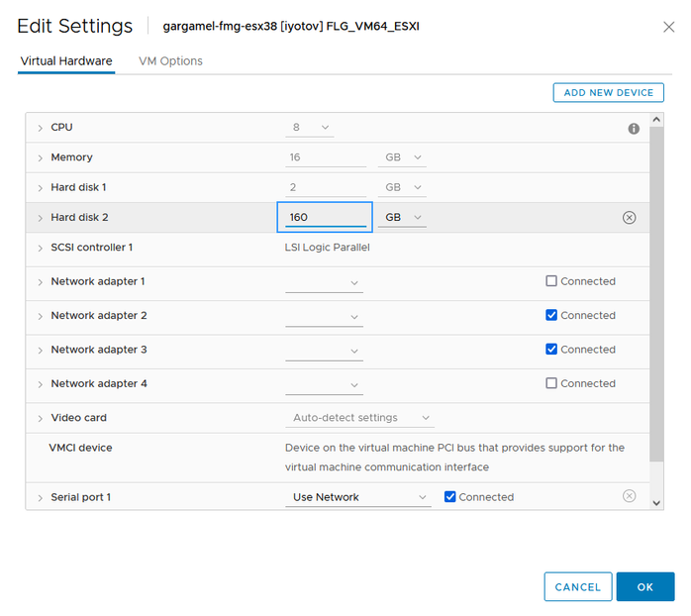The width and height of the screenshot is (691, 616).
Task: Click the CPU info icon
Action: pyautogui.click(x=634, y=129)
